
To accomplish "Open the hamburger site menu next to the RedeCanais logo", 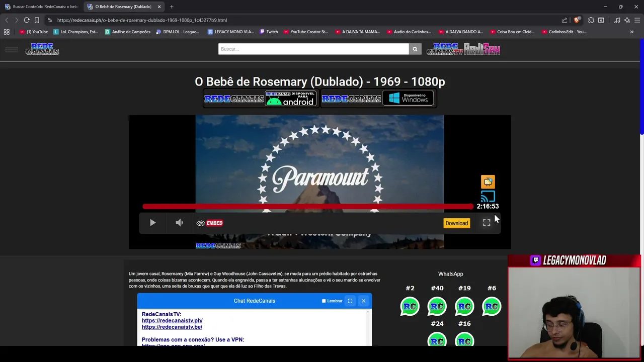I will click(12, 49).
